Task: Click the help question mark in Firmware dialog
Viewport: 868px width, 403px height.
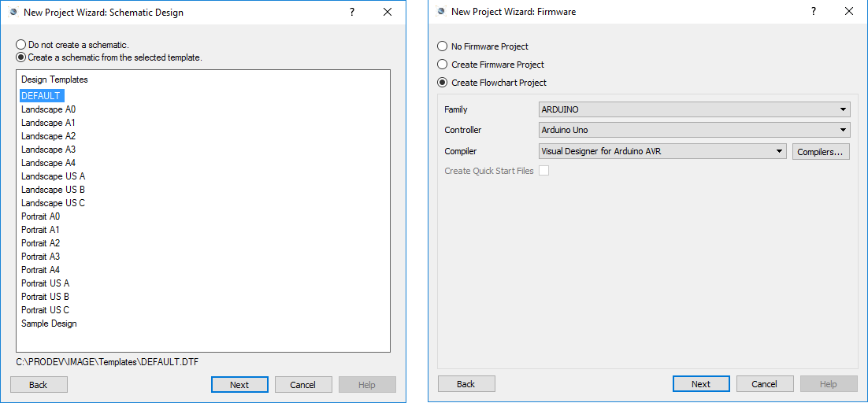Action: (x=813, y=12)
